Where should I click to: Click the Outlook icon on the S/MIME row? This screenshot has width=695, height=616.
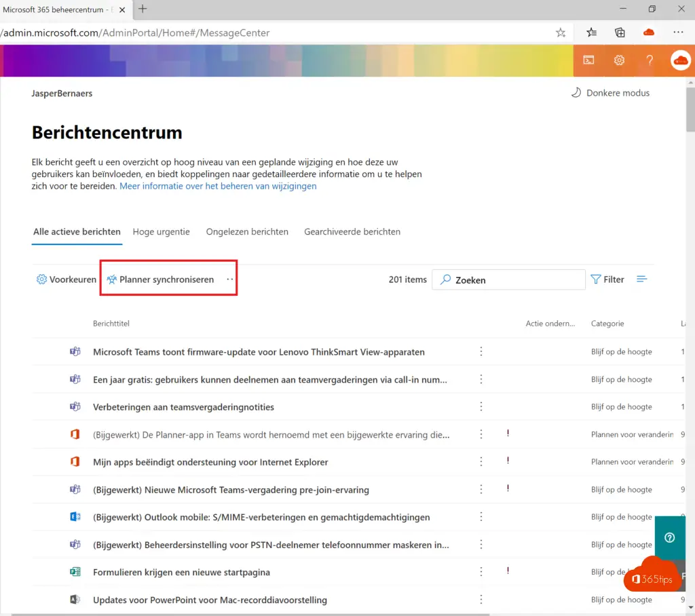(75, 516)
